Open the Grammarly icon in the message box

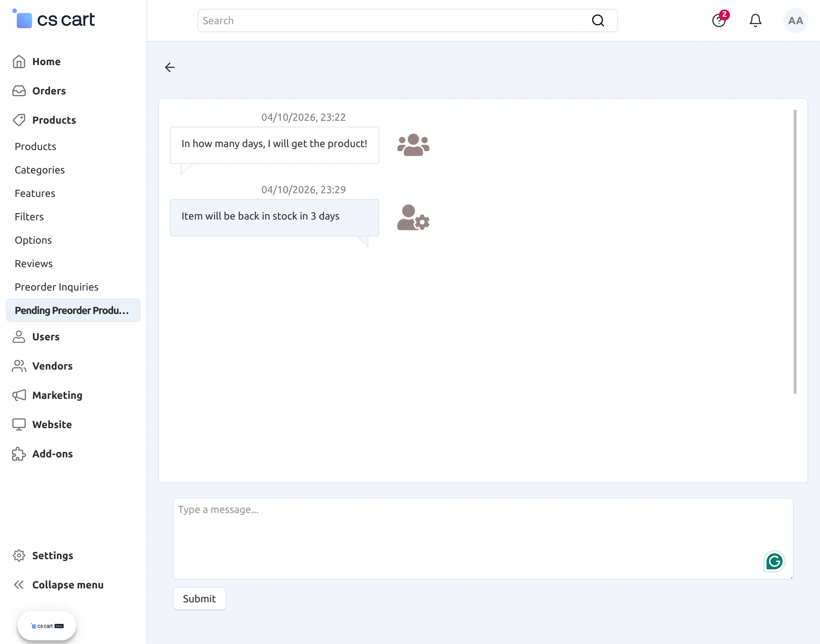774,561
